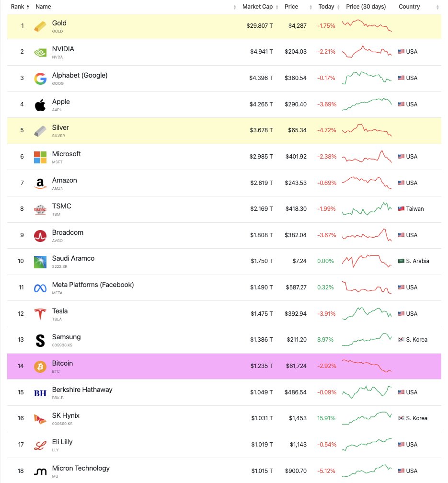Click the Bitcoin orange coin icon
Image resolution: width=448 pixels, height=483 pixels.
[40, 367]
